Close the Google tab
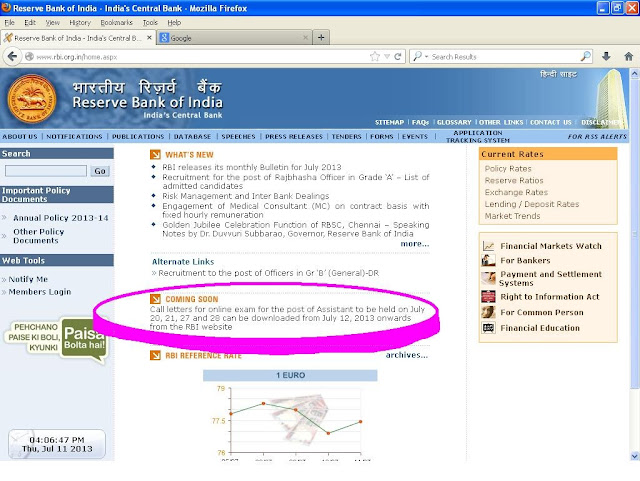 tap(305, 38)
